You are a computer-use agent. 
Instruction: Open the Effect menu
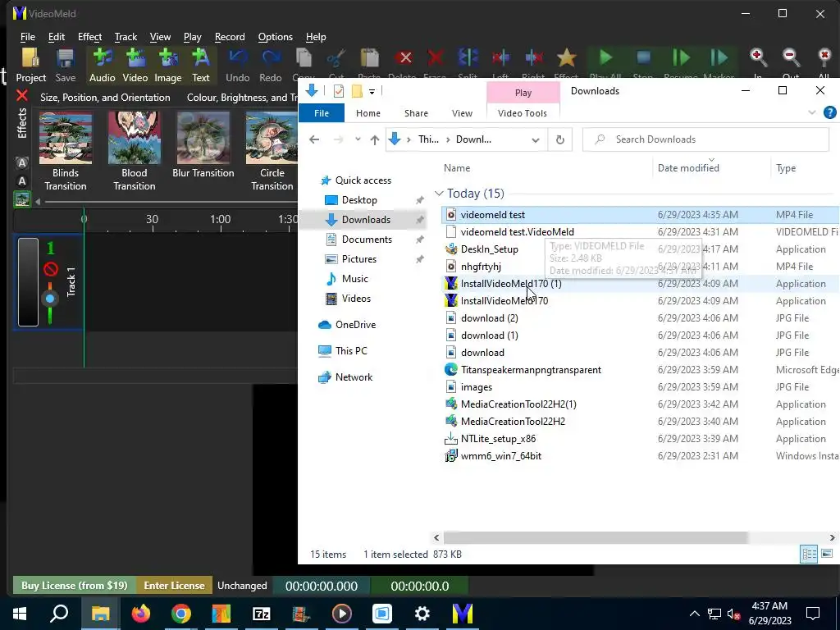click(89, 37)
